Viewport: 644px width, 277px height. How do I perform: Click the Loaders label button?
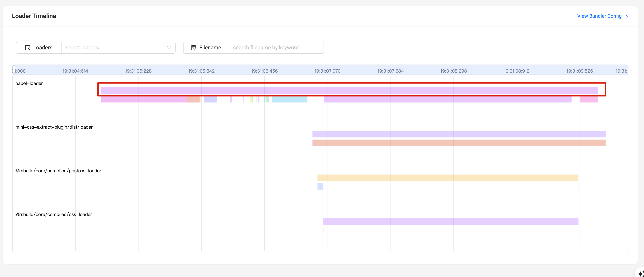point(39,47)
